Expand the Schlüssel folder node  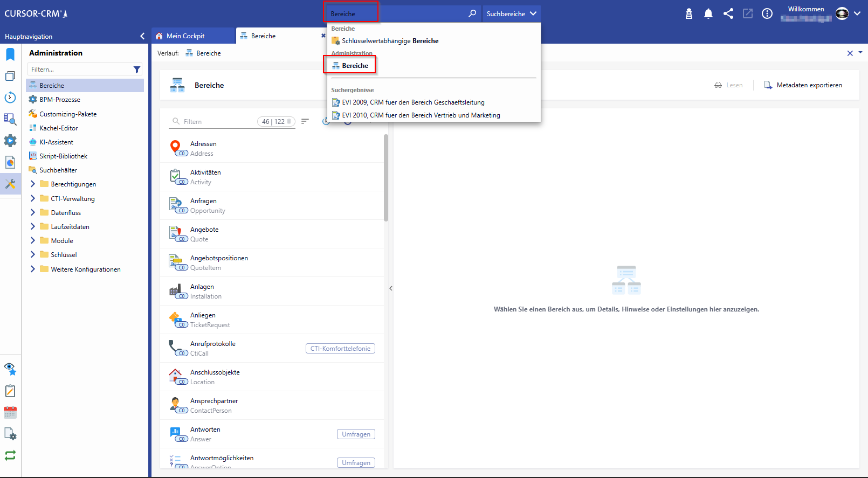pos(33,255)
